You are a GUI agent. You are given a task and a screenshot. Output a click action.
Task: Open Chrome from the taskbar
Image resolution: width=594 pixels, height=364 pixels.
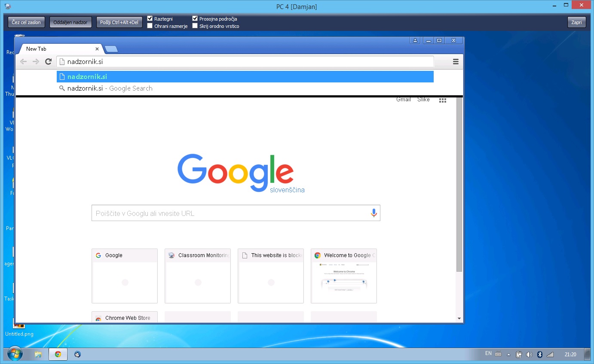click(x=58, y=354)
